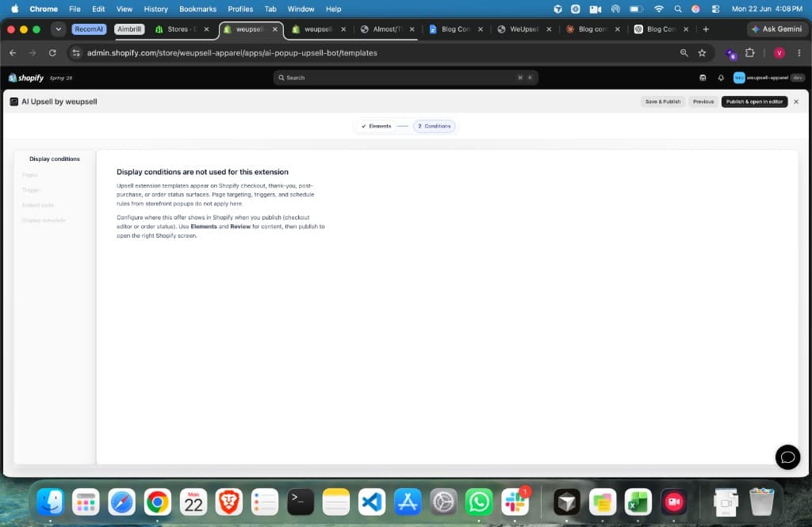Select Display conditions sidebar heading
This screenshot has width=812, height=527.
[x=55, y=159]
